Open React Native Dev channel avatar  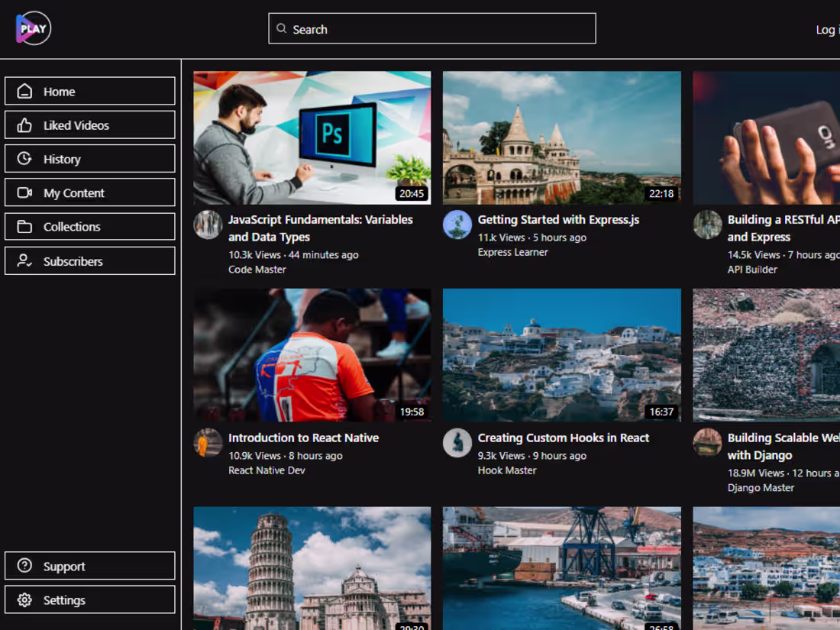click(208, 442)
